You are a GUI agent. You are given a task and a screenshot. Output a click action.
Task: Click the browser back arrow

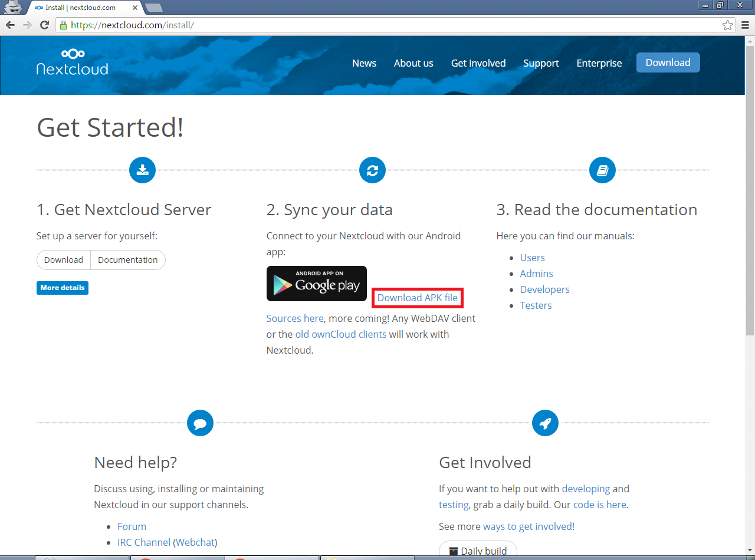point(10,25)
